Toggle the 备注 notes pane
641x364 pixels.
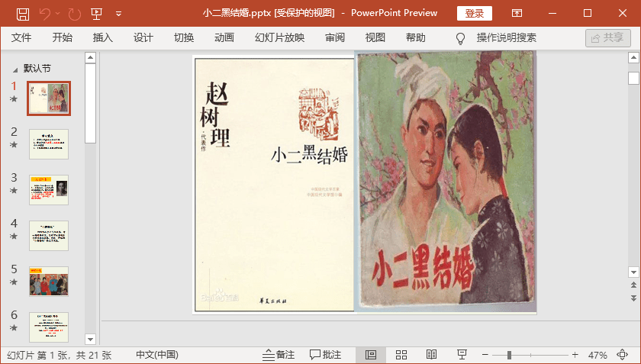[278, 355]
